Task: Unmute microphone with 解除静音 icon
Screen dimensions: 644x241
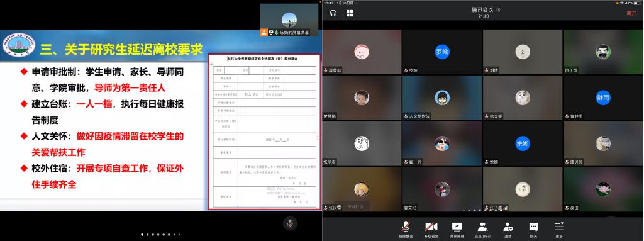Action: [406, 230]
